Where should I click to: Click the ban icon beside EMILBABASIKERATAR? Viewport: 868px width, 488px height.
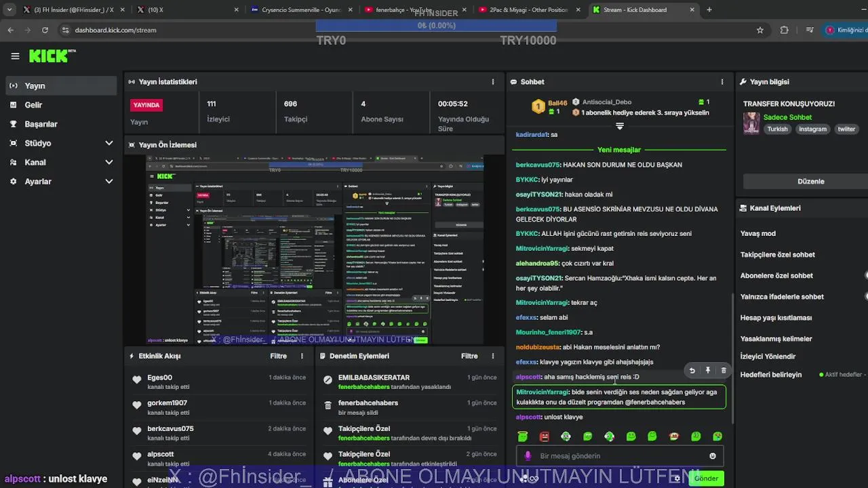coord(328,380)
